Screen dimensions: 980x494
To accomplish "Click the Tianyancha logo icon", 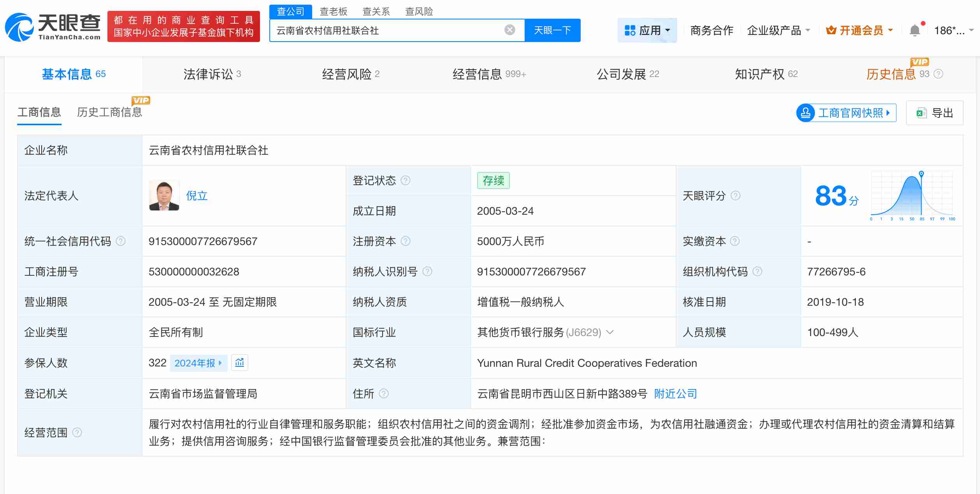I will pos(19,27).
